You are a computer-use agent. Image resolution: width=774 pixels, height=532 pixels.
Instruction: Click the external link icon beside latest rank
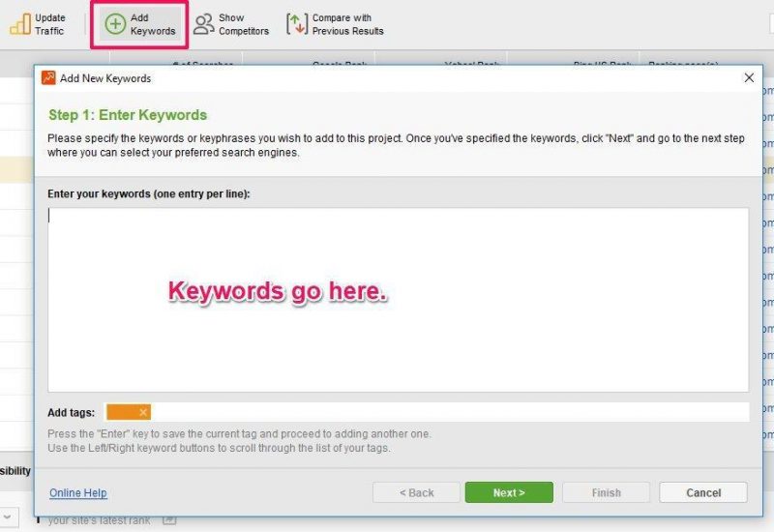(169, 520)
